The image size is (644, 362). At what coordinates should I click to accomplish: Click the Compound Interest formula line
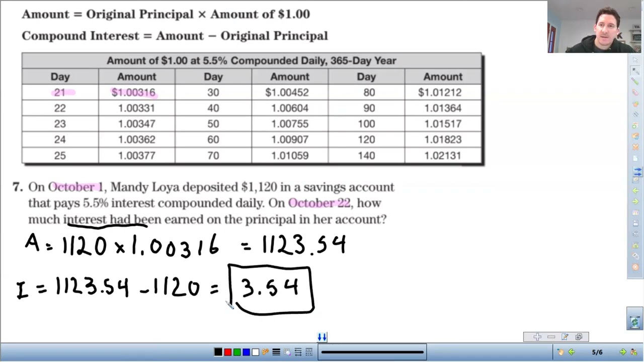coord(175,36)
